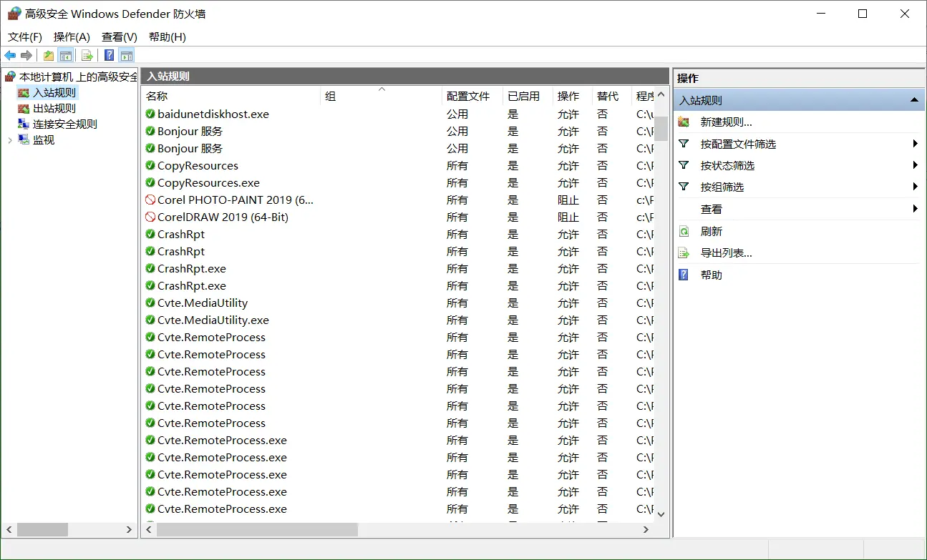
Task: Sort by the 组 column header
Action: [x=382, y=97]
